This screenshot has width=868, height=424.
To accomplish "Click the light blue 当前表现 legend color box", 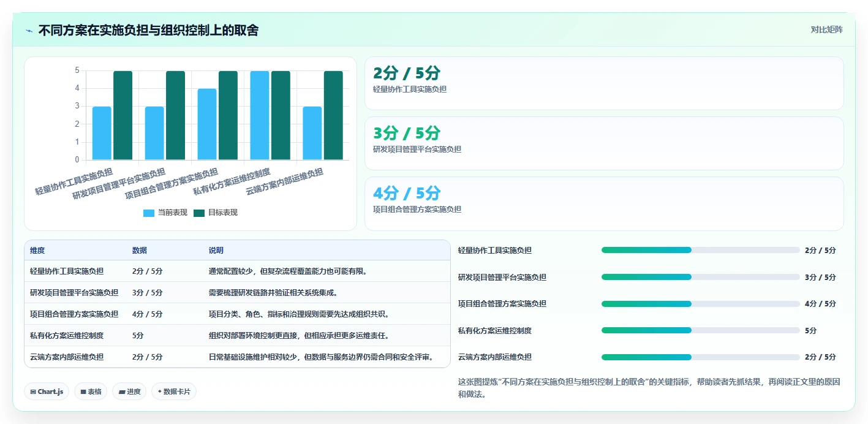I will [149, 213].
